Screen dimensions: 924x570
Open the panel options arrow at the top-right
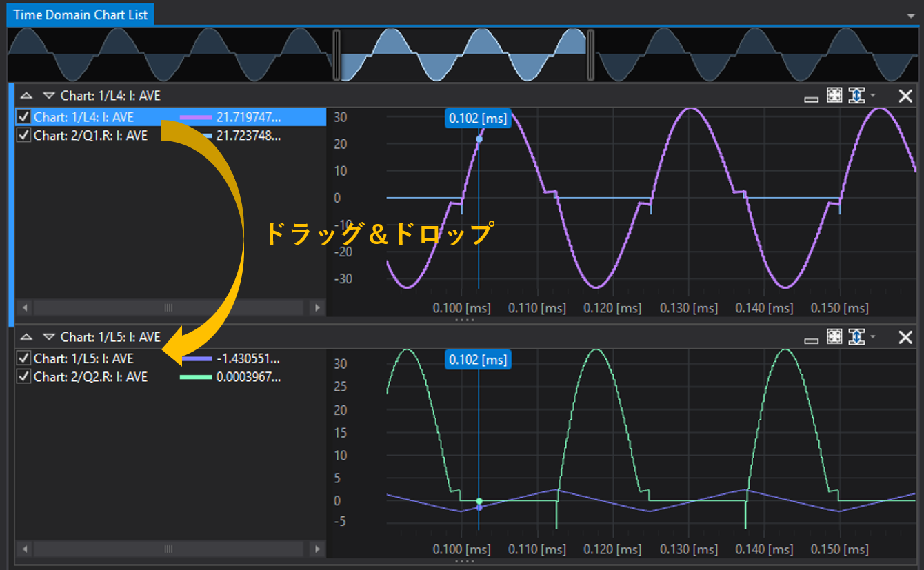coord(912,14)
